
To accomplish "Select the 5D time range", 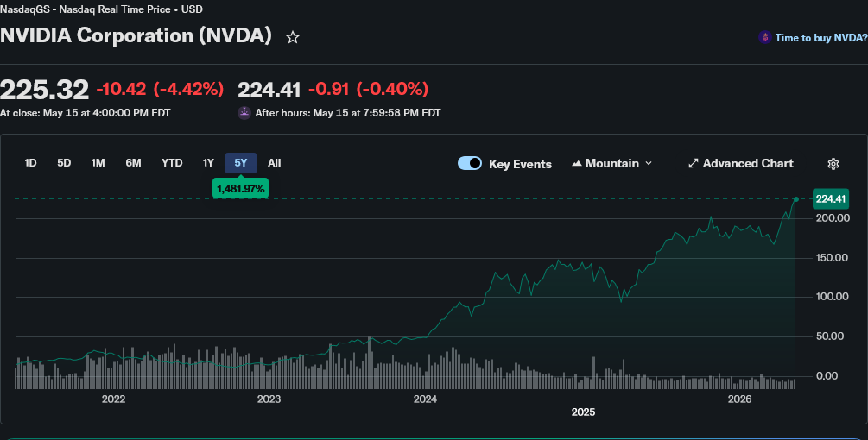I will (64, 163).
